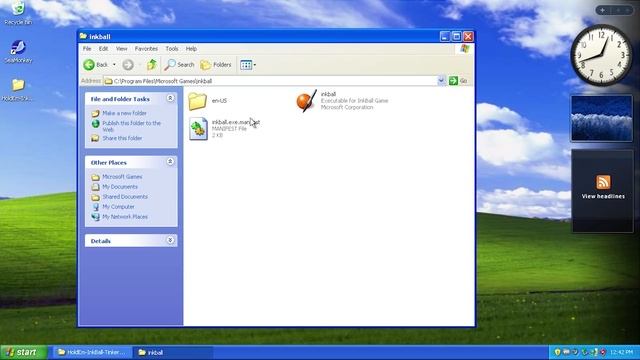
Task: Click the address bar path field
Action: click(271, 81)
